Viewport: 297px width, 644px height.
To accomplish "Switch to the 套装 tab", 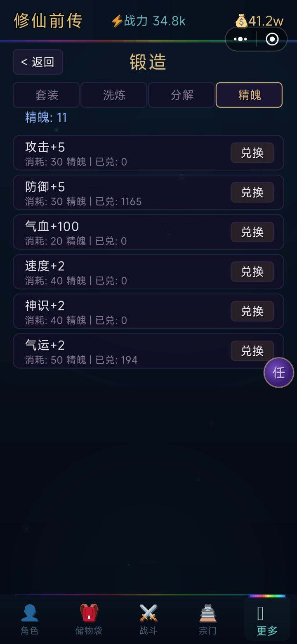I will pyautogui.click(x=46, y=95).
